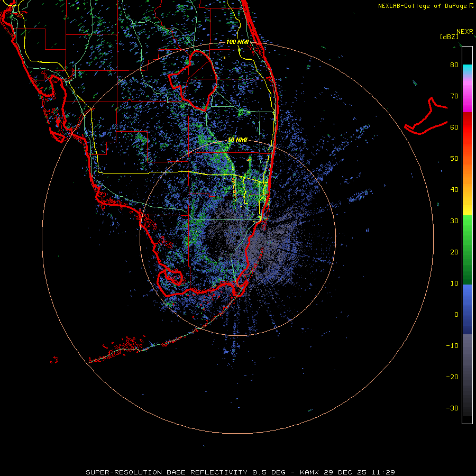Click the KAMX station identifier in caption
The image size is (476, 476).
(x=310, y=472)
